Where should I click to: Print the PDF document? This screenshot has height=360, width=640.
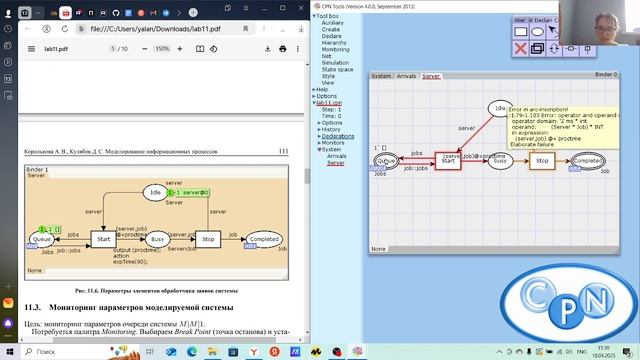(282, 49)
